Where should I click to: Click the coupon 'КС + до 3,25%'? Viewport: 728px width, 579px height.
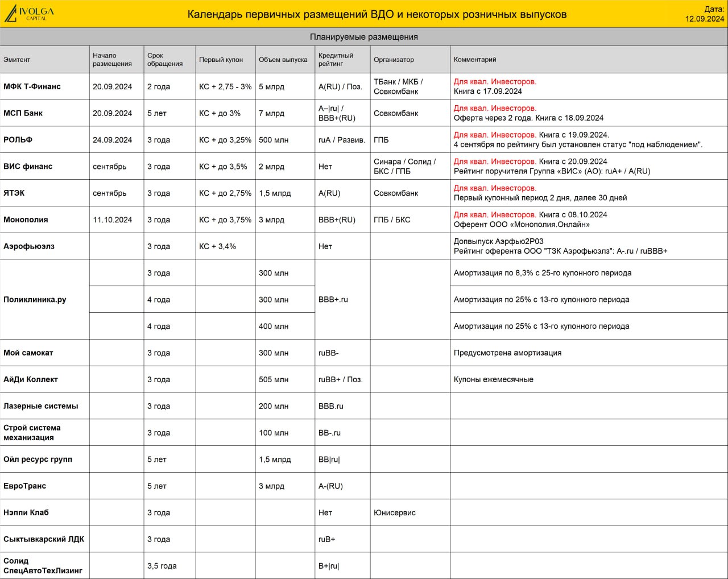pos(225,140)
